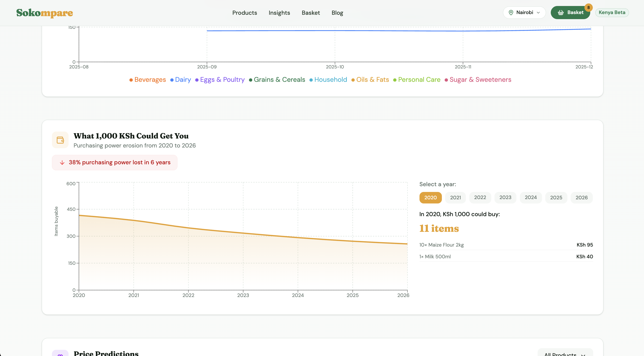Click the Sokompare logo
The image size is (644, 356).
click(x=45, y=13)
